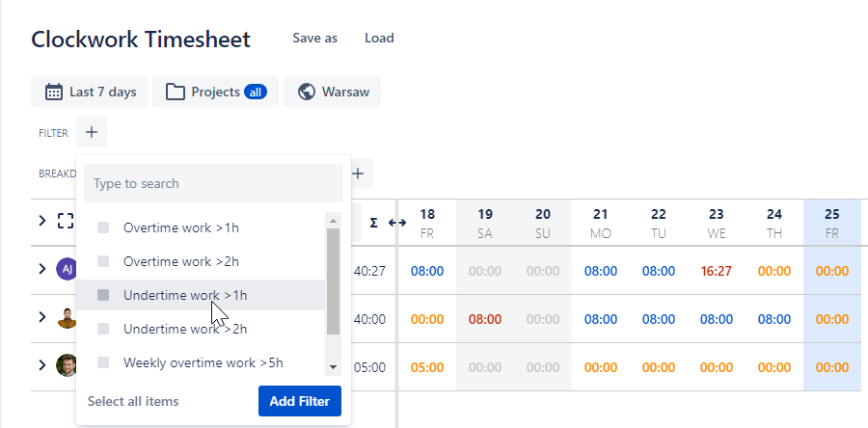
Task: Click Select all items link
Action: [x=133, y=401]
